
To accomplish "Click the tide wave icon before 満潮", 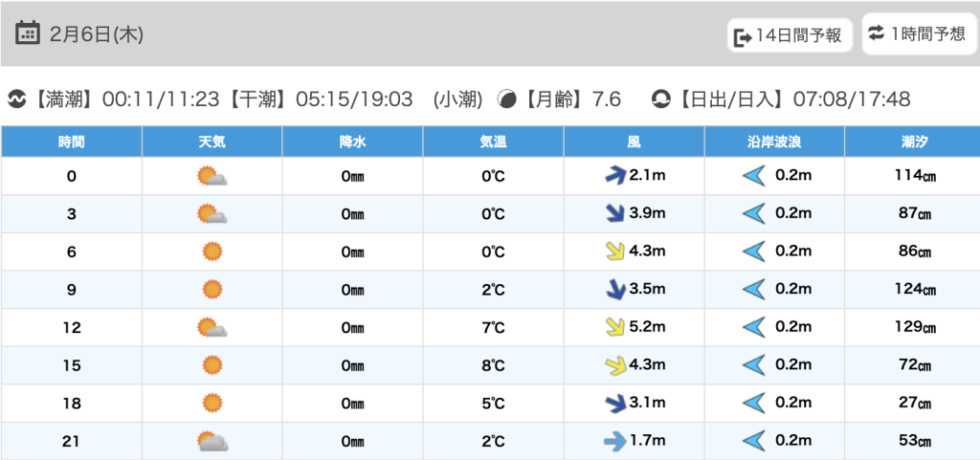I will coord(16,99).
